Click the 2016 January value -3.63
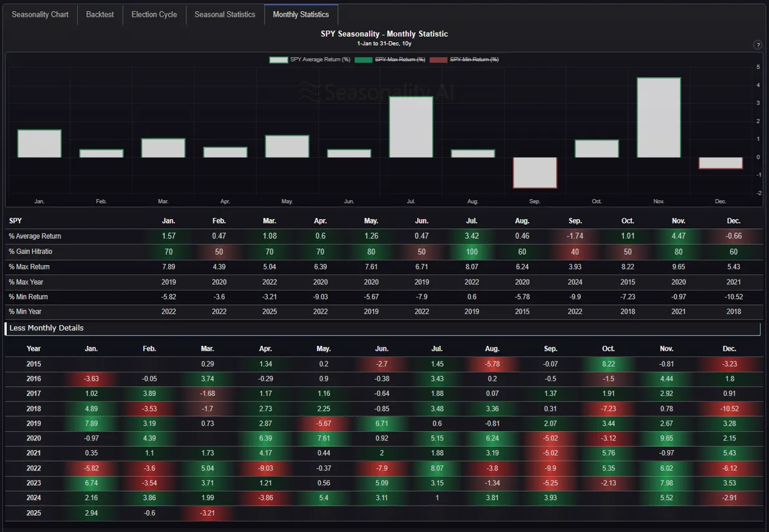 coord(91,379)
